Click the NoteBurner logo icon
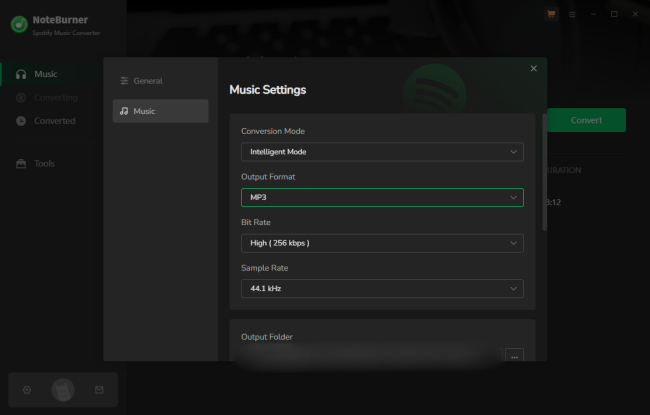Screen dimensions: 650x415 19,24
